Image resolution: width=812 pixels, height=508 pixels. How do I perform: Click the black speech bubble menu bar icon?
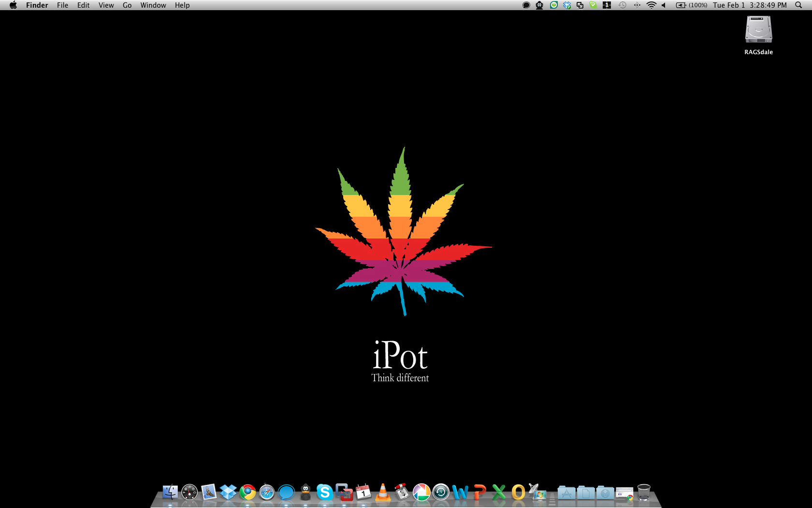(526, 5)
